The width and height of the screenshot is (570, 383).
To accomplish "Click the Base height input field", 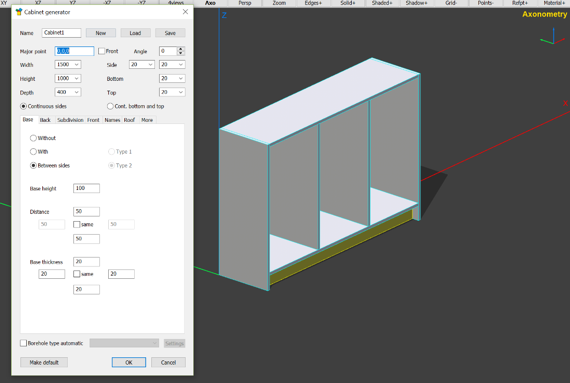I will 87,188.
